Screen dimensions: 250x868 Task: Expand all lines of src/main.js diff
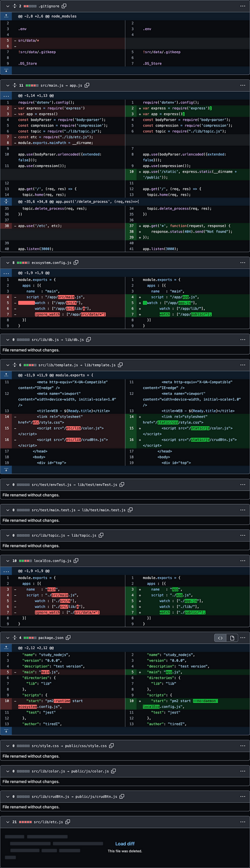point(15,85)
